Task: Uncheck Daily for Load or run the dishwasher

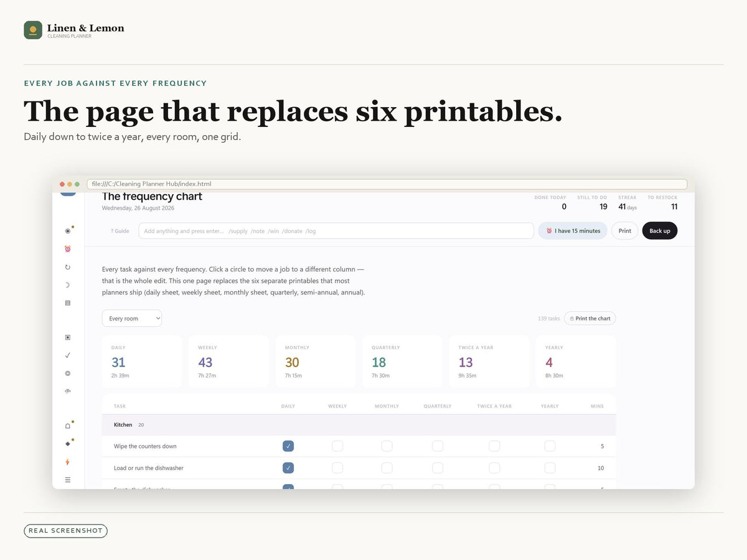Action: (288, 468)
